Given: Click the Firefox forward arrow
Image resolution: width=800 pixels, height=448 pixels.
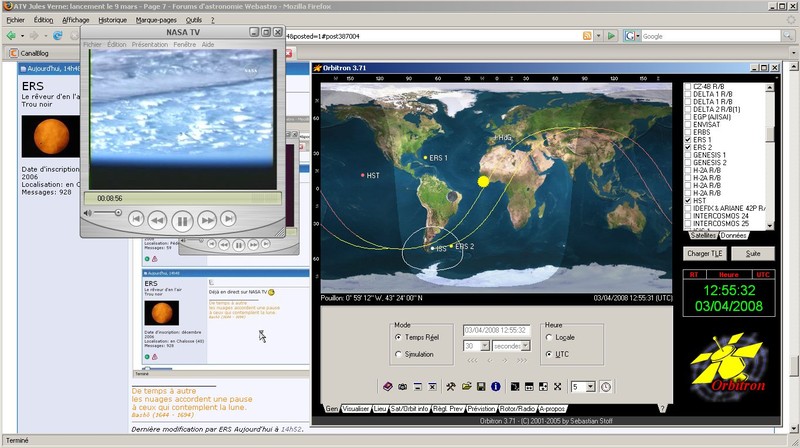Looking at the screenshot, I should coord(34,36).
